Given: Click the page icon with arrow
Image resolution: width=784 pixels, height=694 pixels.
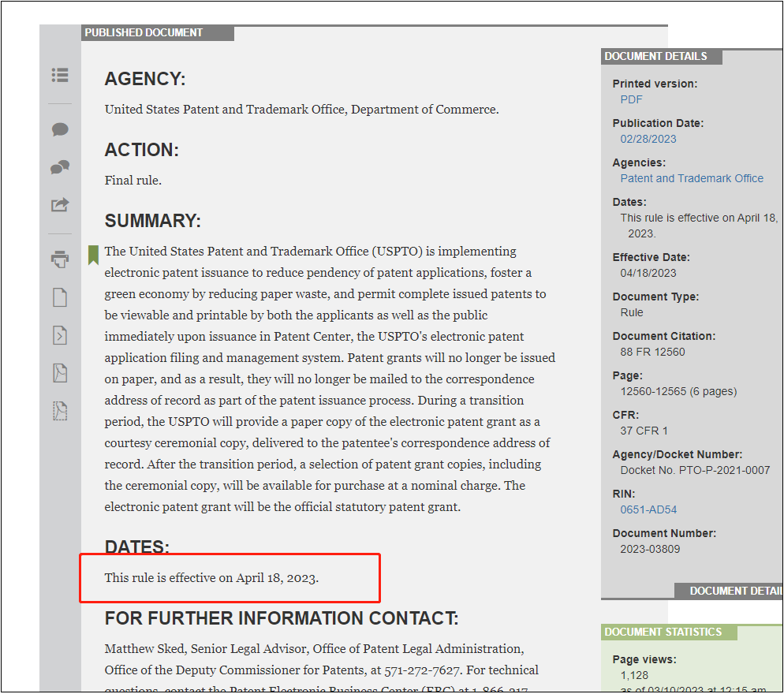Looking at the screenshot, I should [x=60, y=335].
